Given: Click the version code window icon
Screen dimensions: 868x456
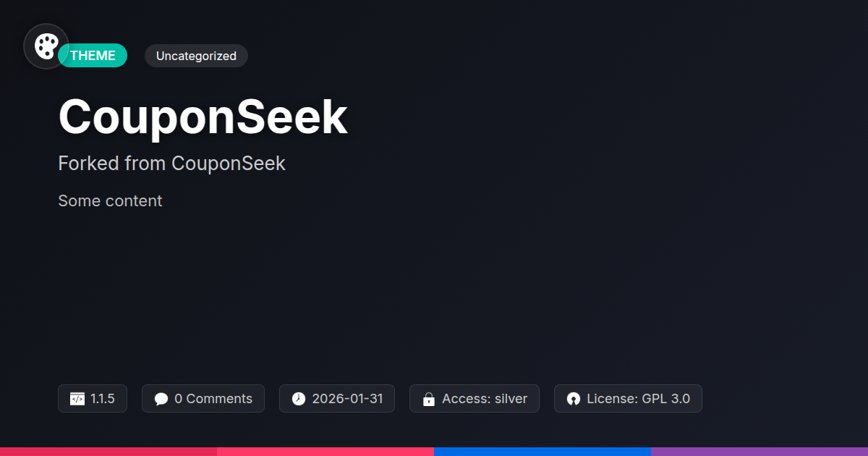Looking at the screenshot, I should (77, 399).
